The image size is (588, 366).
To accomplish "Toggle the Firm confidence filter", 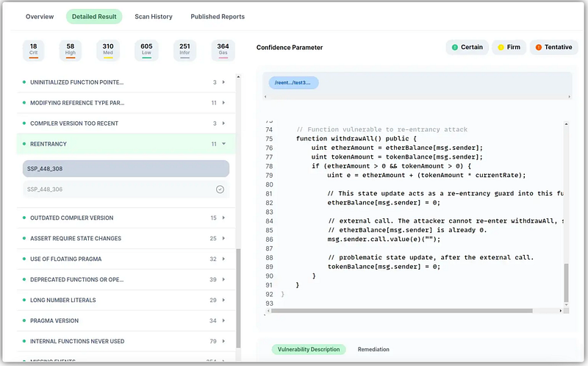I will coord(508,47).
